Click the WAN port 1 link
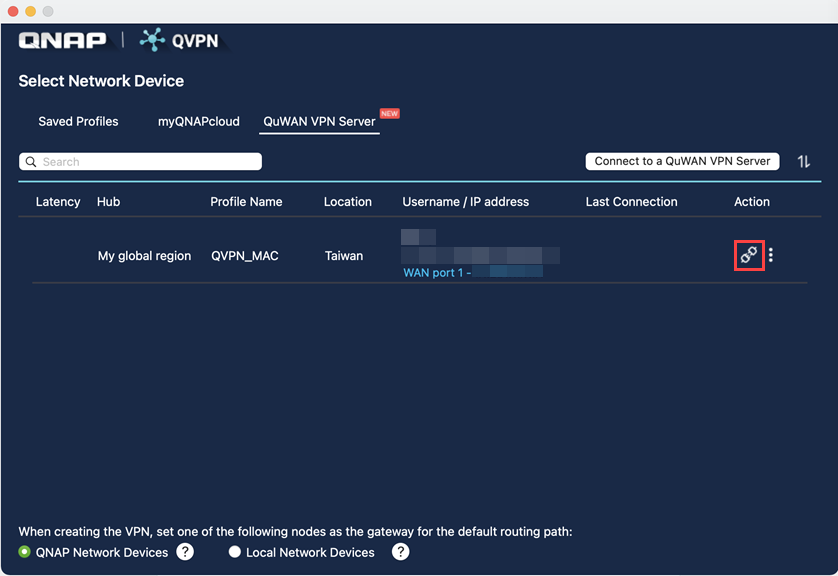 click(437, 273)
